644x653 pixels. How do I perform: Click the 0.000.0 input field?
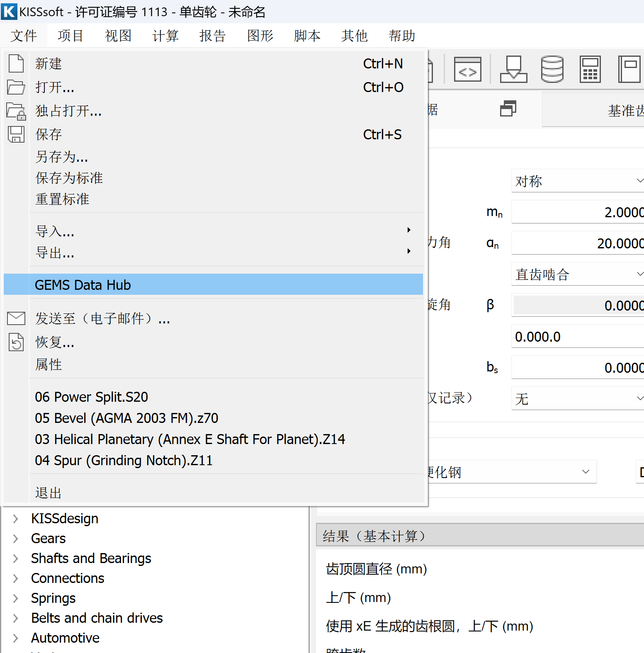(x=578, y=336)
